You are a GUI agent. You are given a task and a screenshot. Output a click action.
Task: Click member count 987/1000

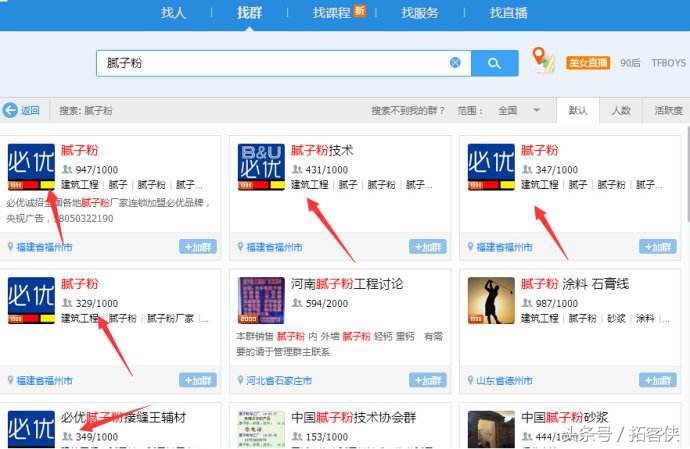click(557, 303)
